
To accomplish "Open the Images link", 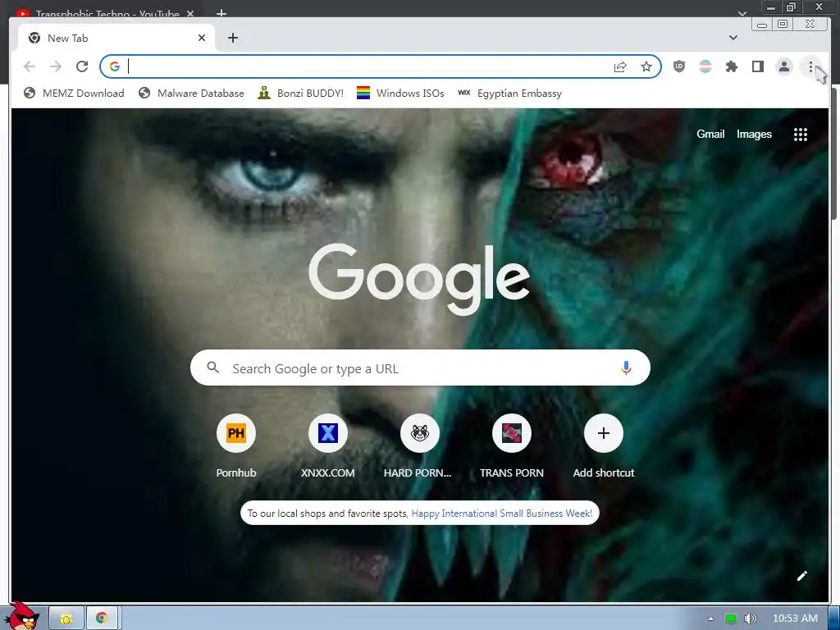I will (754, 134).
